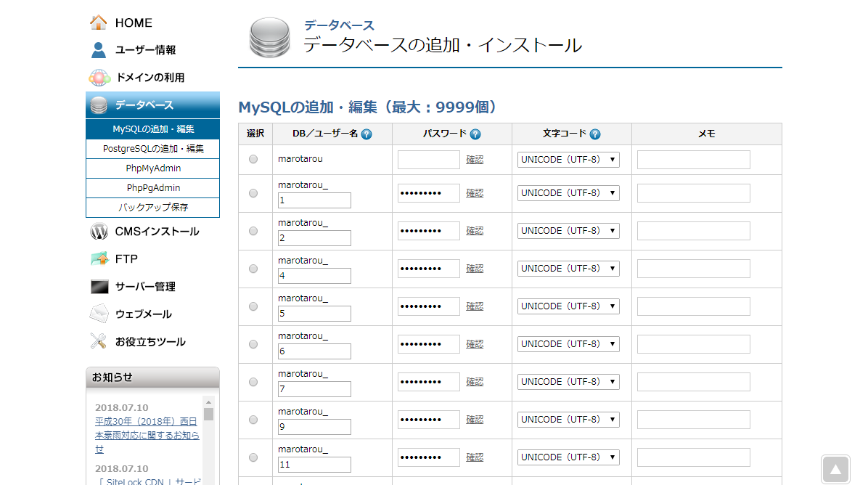Click the help icon beside パスワード
Image resolution: width=868 pixels, height=485 pixels.
pos(475,134)
